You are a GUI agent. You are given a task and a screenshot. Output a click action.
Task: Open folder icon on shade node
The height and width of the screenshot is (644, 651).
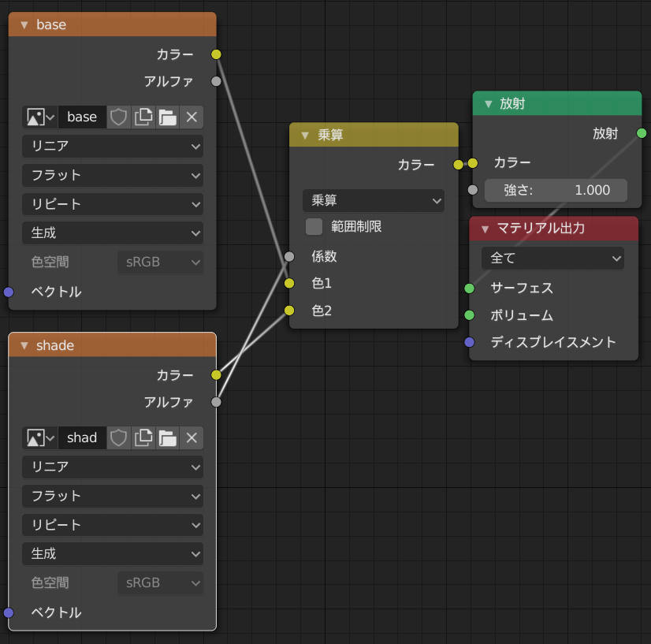pos(167,437)
